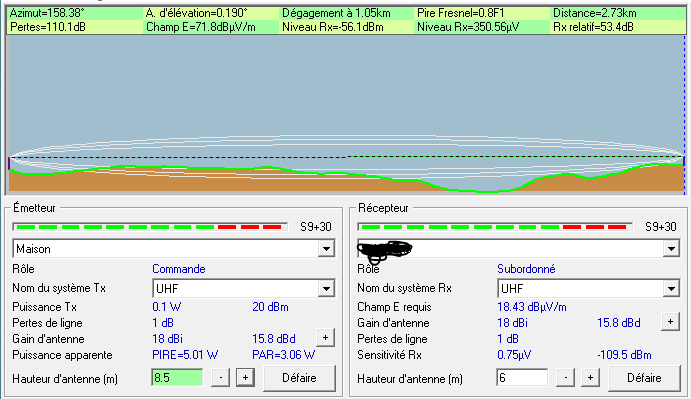The width and height of the screenshot is (691, 399).
Task: Select the Dégagement à 1.05km value
Action: tap(336, 13)
